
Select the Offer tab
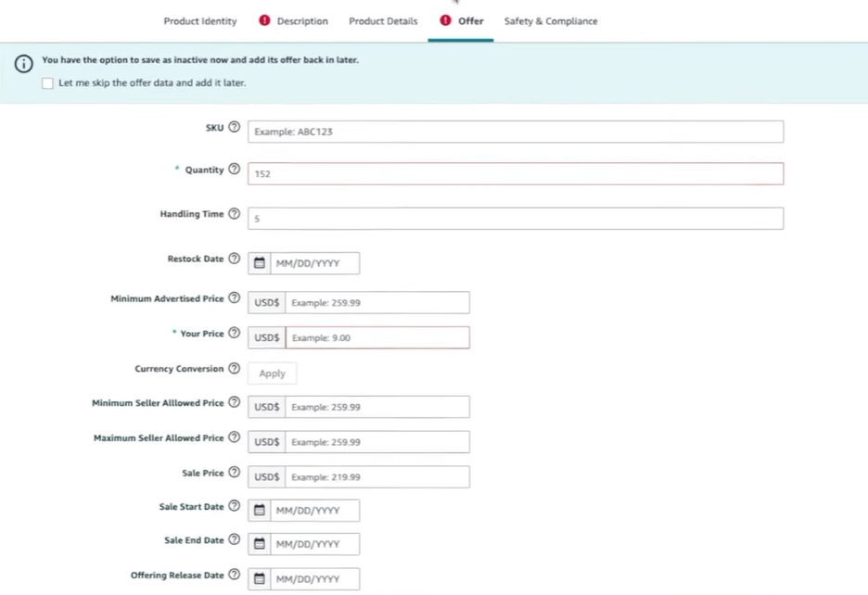point(470,21)
